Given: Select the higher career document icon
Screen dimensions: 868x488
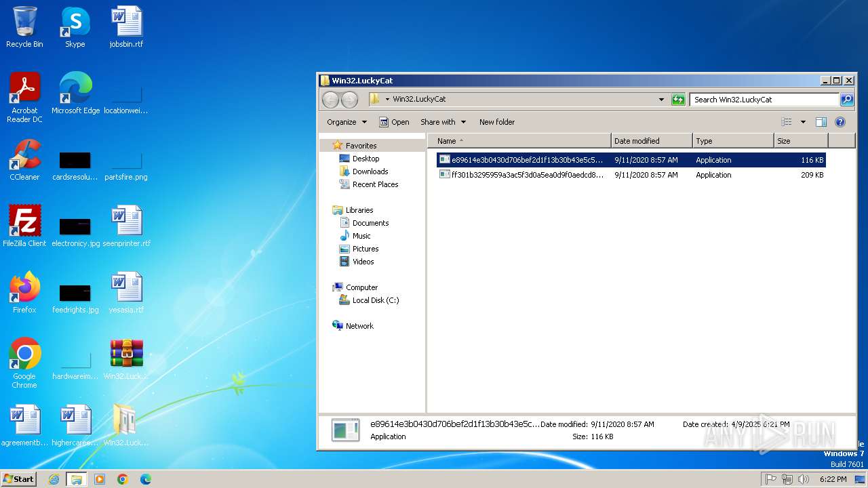Looking at the screenshot, I should (75, 425).
